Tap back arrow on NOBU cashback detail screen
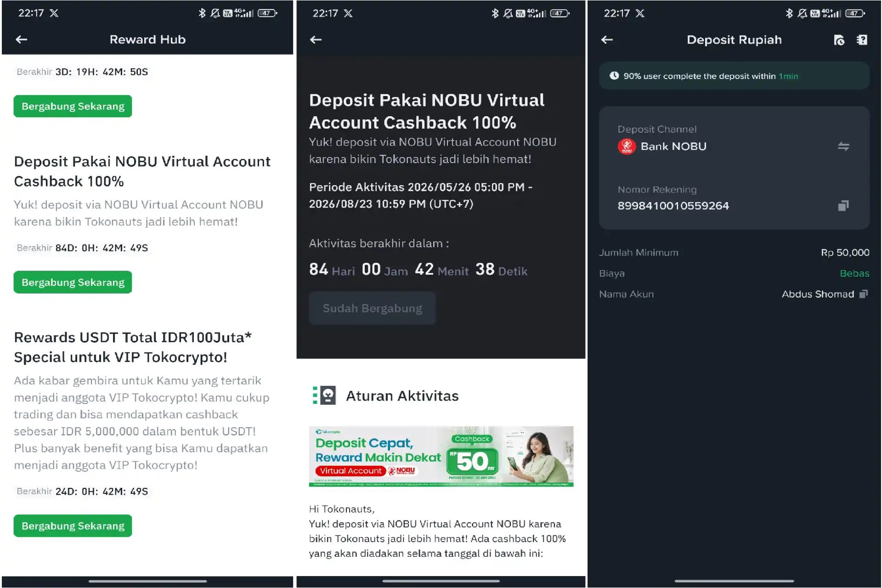Image resolution: width=882 pixels, height=588 pixels. click(316, 40)
